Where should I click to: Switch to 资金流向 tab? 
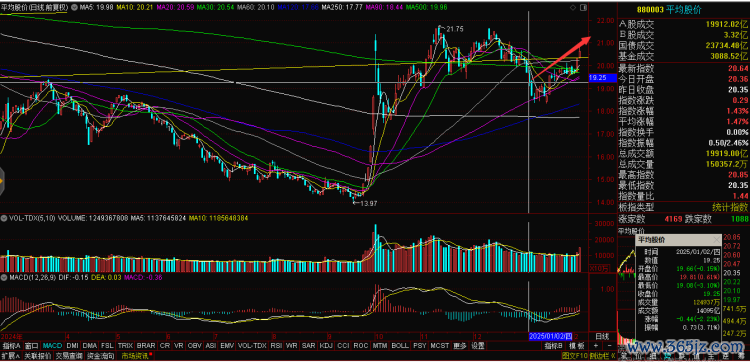(x=101, y=356)
